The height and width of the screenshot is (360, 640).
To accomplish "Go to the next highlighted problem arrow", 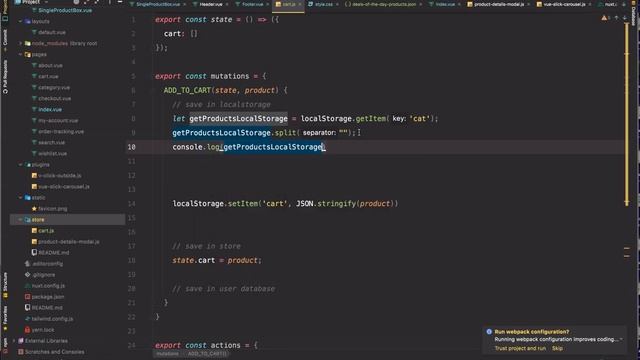I will coord(624,18).
